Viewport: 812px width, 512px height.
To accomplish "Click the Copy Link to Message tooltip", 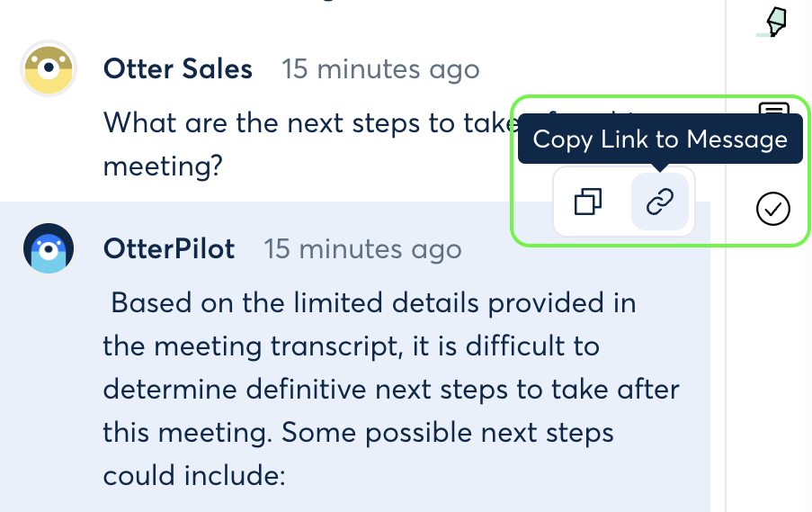I will (x=660, y=139).
